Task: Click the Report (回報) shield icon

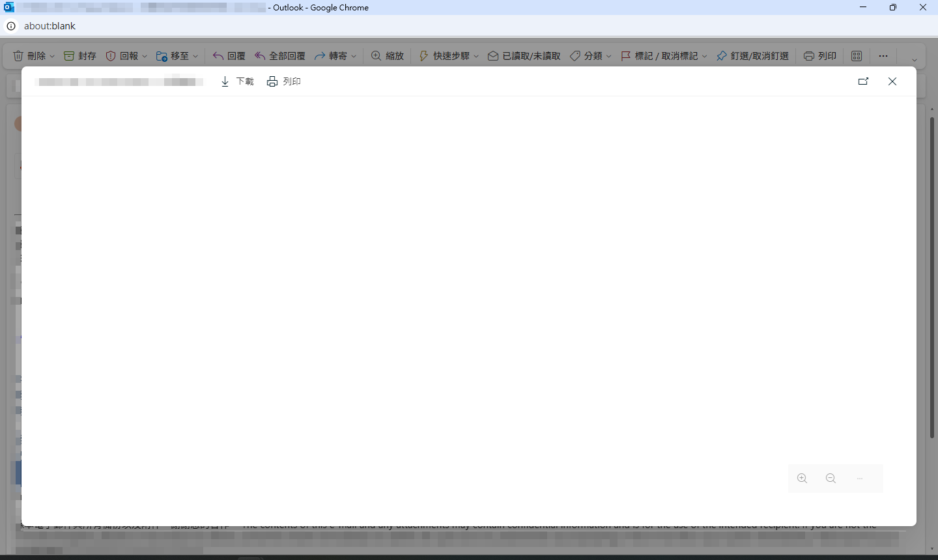Action: pos(111,56)
